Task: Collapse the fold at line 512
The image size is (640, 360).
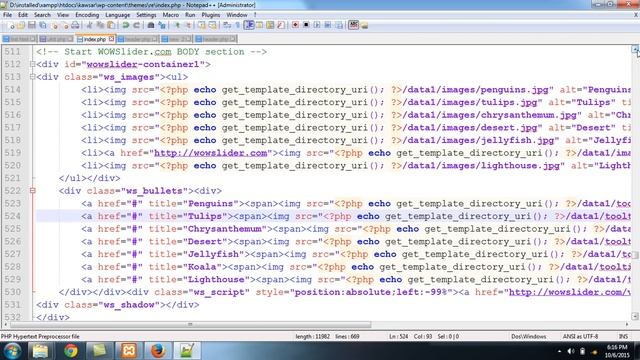Action: (33, 64)
